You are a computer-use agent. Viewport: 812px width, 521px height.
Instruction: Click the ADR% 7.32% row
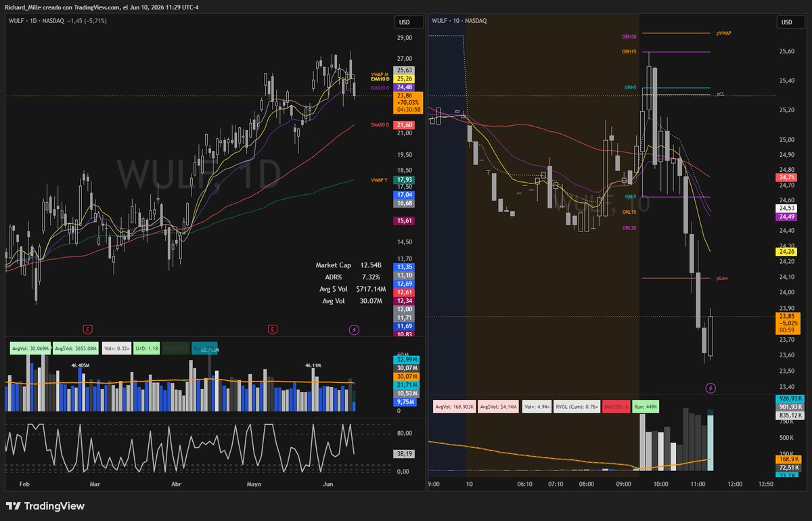(352, 277)
